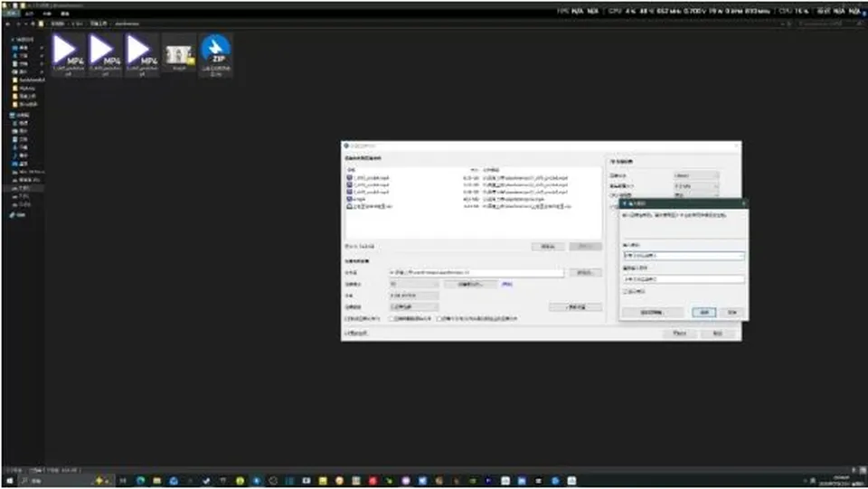Select the ZIP archive file in the Explorer window
868x489 pixels.
215,54
